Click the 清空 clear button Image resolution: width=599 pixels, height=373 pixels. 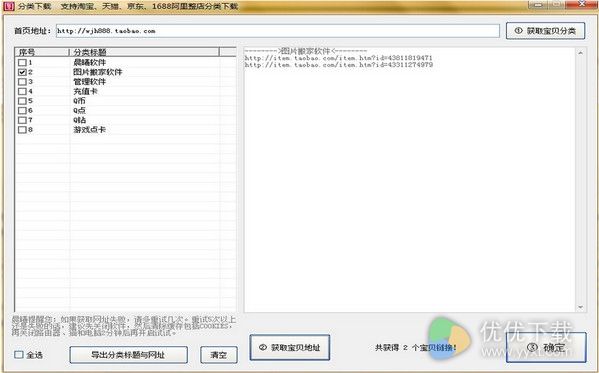pos(219,355)
